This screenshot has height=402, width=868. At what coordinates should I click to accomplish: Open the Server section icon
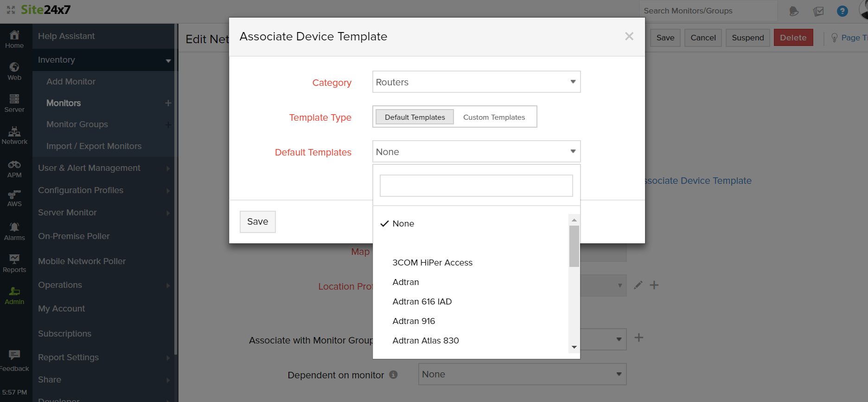coord(14,98)
